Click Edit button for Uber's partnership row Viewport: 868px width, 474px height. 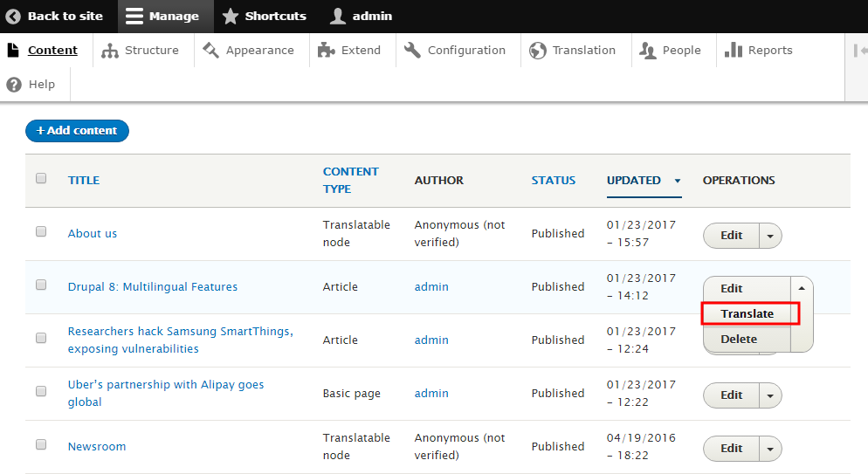[x=731, y=395]
